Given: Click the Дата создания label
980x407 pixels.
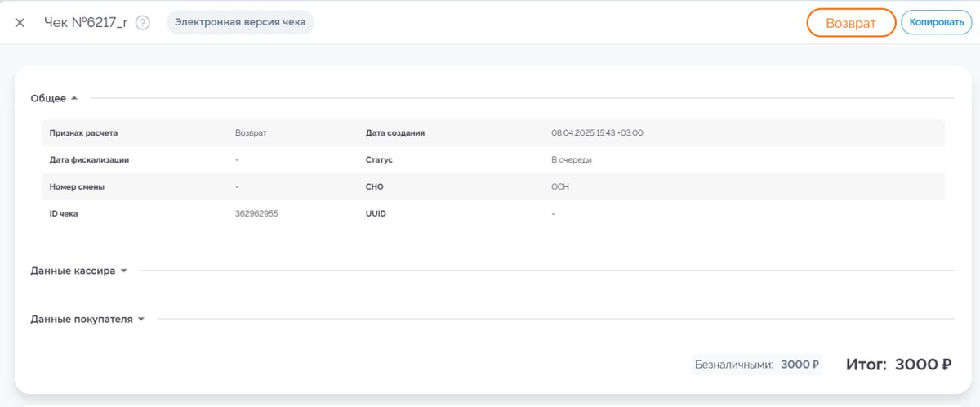Looking at the screenshot, I should pyautogui.click(x=395, y=132).
